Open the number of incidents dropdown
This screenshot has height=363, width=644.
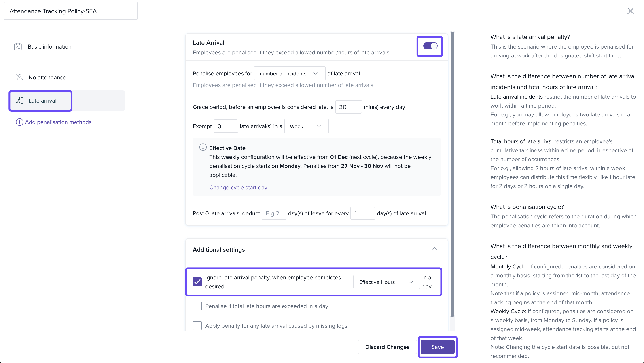point(289,74)
